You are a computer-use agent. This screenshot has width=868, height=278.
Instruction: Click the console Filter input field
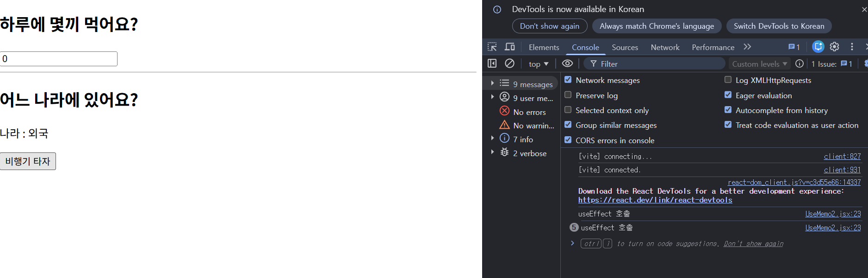point(657,64)
